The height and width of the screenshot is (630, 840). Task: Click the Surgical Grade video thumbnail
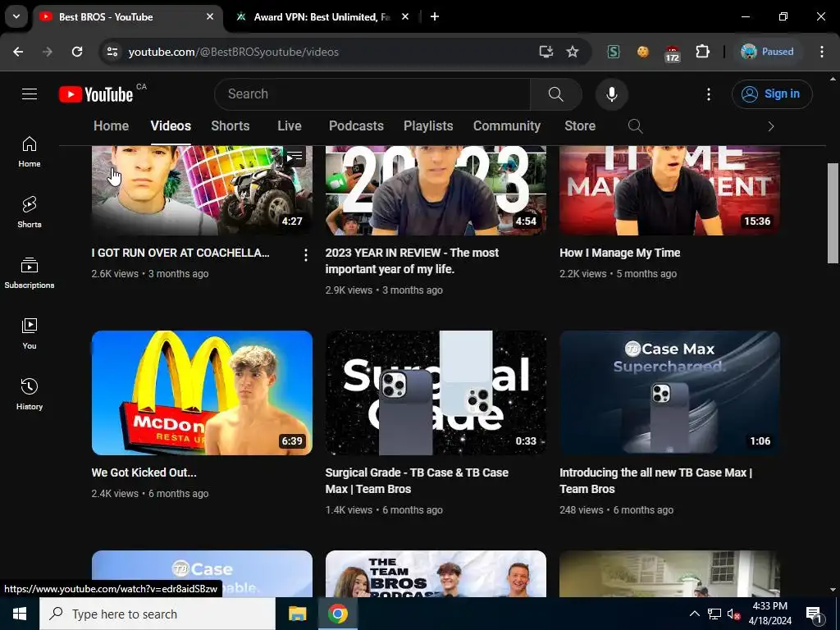[x=436, y=393]
